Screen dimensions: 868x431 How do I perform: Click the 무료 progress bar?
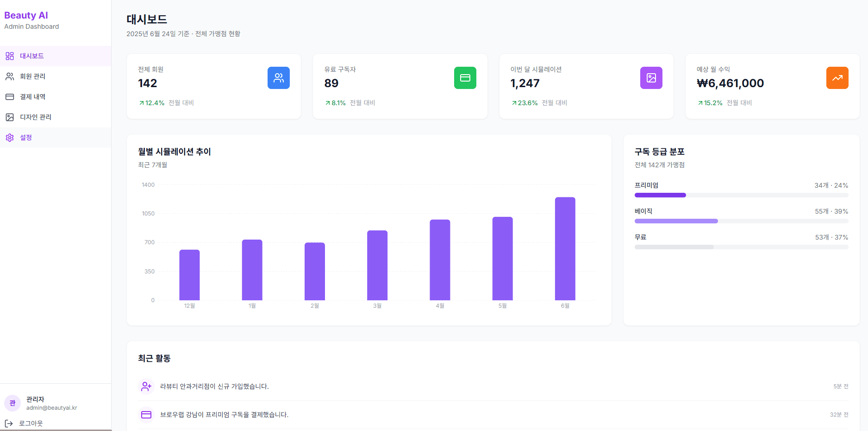[x=741, y=247]
